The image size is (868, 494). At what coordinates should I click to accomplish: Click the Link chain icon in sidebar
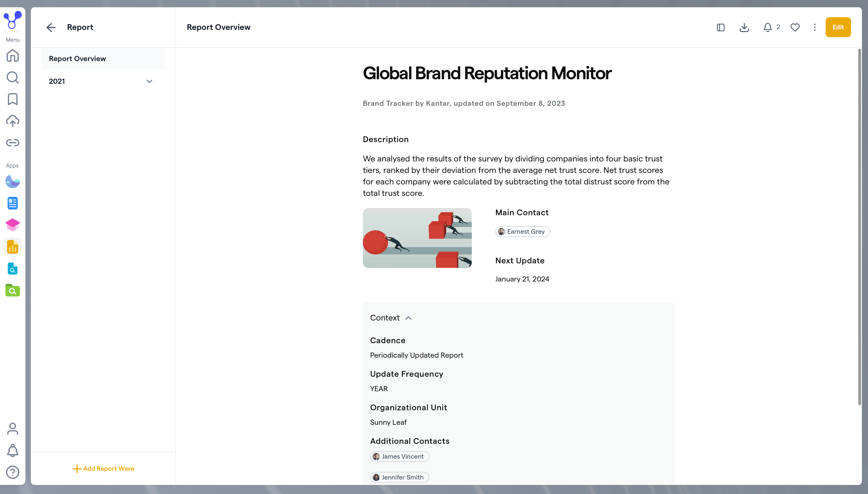13,142
